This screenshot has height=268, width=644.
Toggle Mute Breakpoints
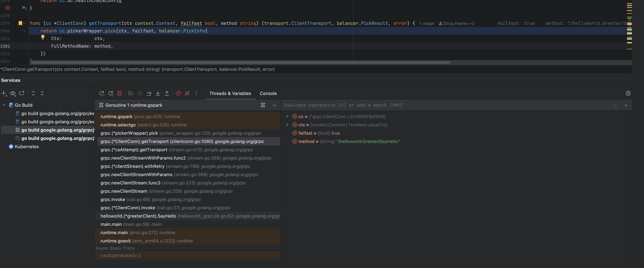point(187,93)
